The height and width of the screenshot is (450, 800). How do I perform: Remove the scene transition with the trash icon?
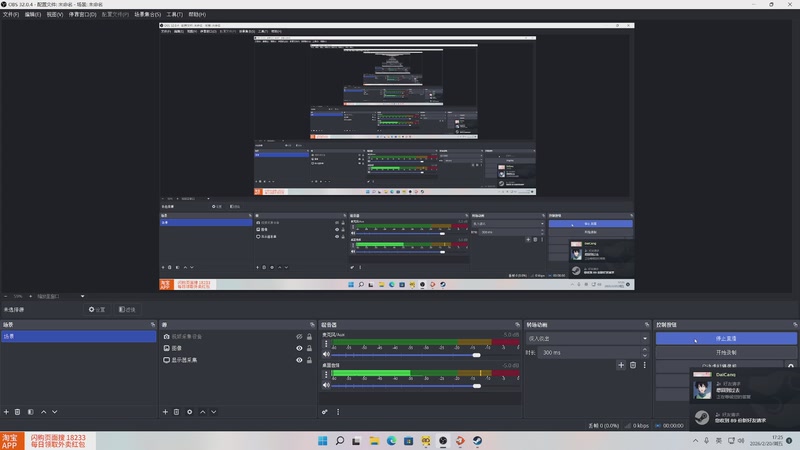pyautogui.click(x=633, y=365)
